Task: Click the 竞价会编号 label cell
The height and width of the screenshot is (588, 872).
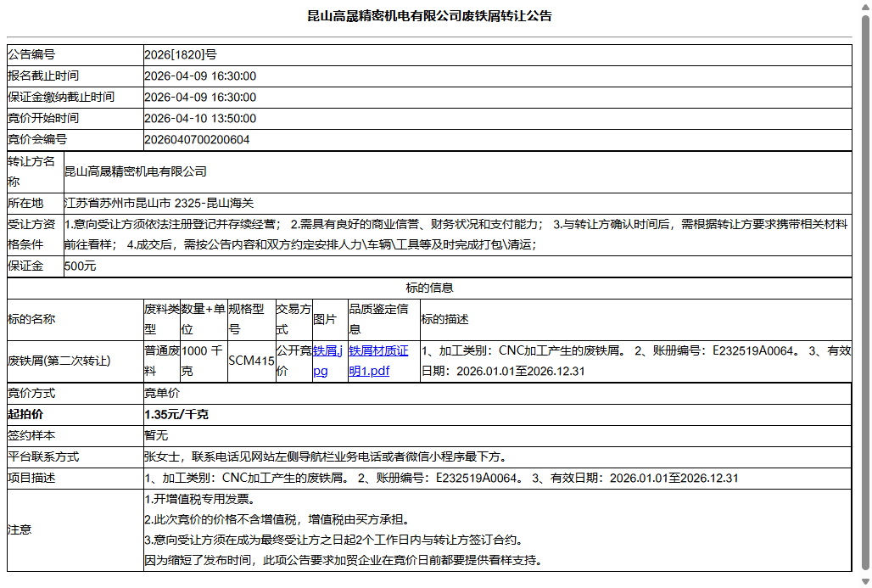Action: click(x=75, y=140)
